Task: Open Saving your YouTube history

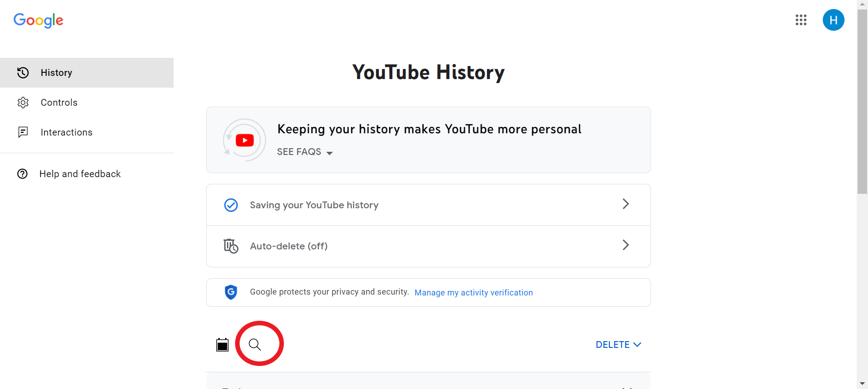Action: [429, 205]
